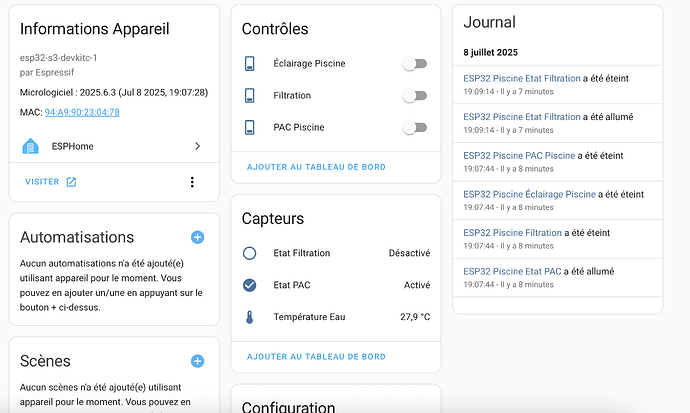Add a scene with Scènes plus icon
Image resolution: width=690 pixels, height=413 pixels.
pos(198,361)
